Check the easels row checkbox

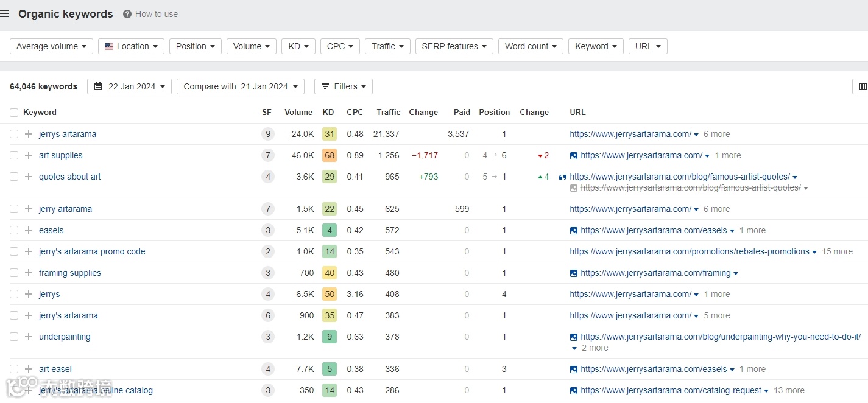pyautogui.click(x=14, y=230)
